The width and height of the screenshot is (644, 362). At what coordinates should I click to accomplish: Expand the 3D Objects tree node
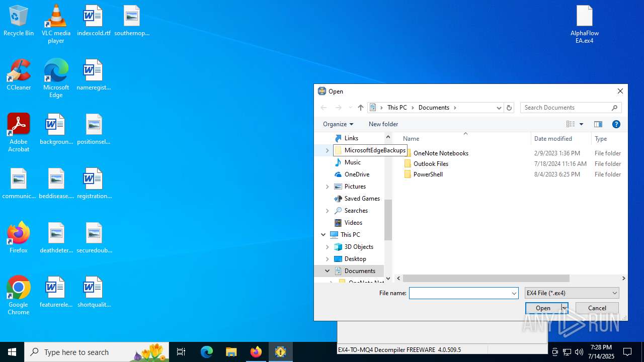pyautogui.click(x=327, y=247)
